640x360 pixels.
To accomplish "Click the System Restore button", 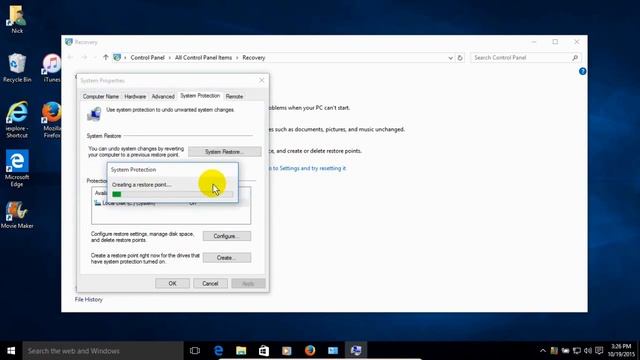I will (x=224, y=152).
